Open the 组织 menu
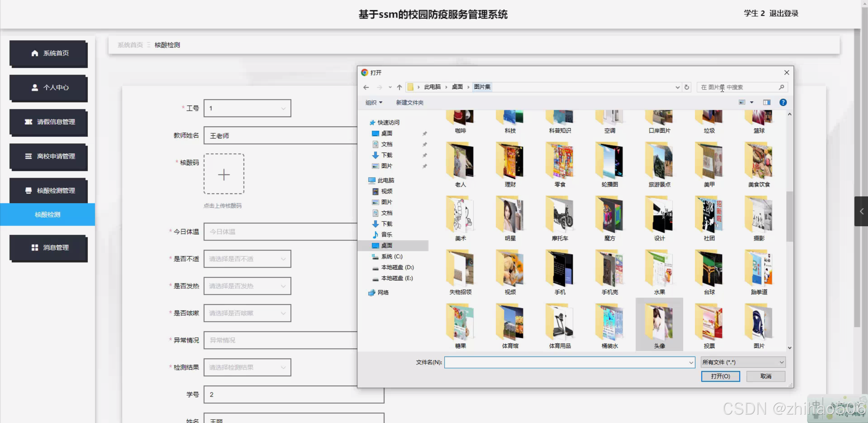The image size is (868, 423). [x=374, y=102]
